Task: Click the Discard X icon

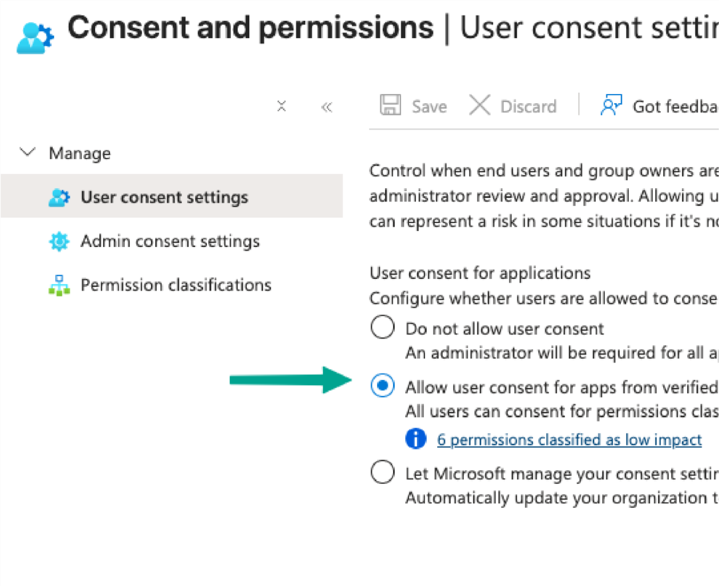Action: point(480,105)
